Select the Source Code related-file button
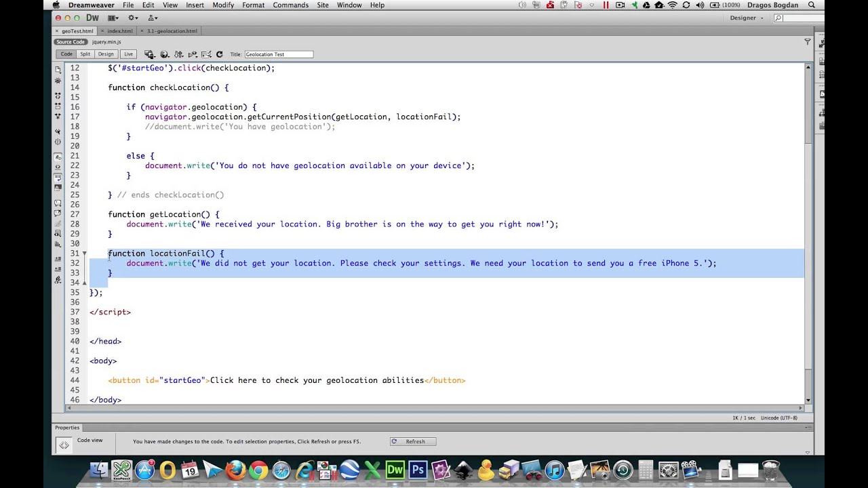This screenshot has width=868, height=488. coord(71,42)
